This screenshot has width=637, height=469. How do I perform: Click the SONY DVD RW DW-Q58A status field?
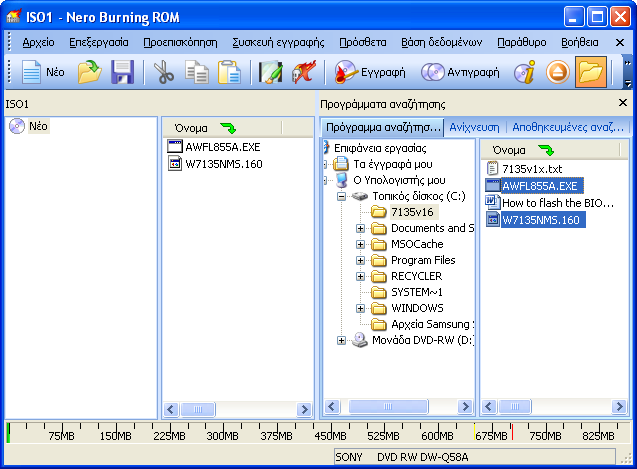(x=474, y=457)
